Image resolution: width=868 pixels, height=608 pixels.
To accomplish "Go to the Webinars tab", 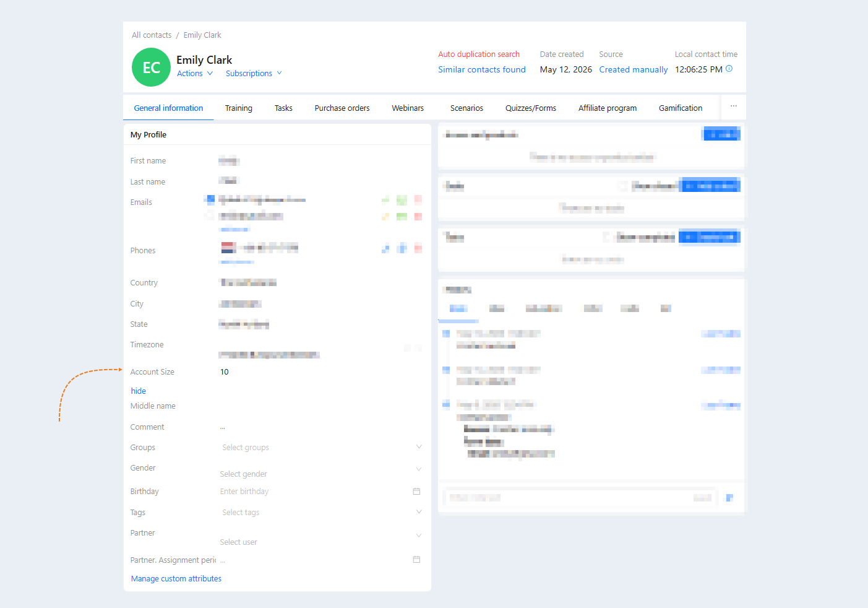I will pos(408,108).
